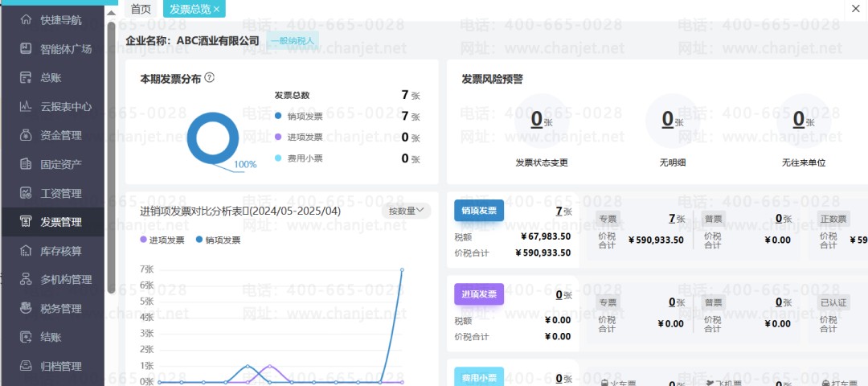
Task: Click help icon beside 本期发票分布
Action: point(210,78)
